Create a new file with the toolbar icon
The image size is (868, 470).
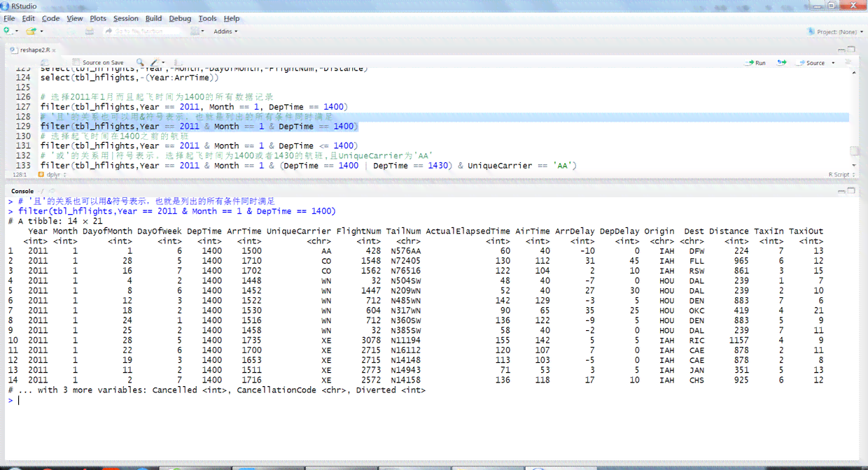tap(6, 31)
